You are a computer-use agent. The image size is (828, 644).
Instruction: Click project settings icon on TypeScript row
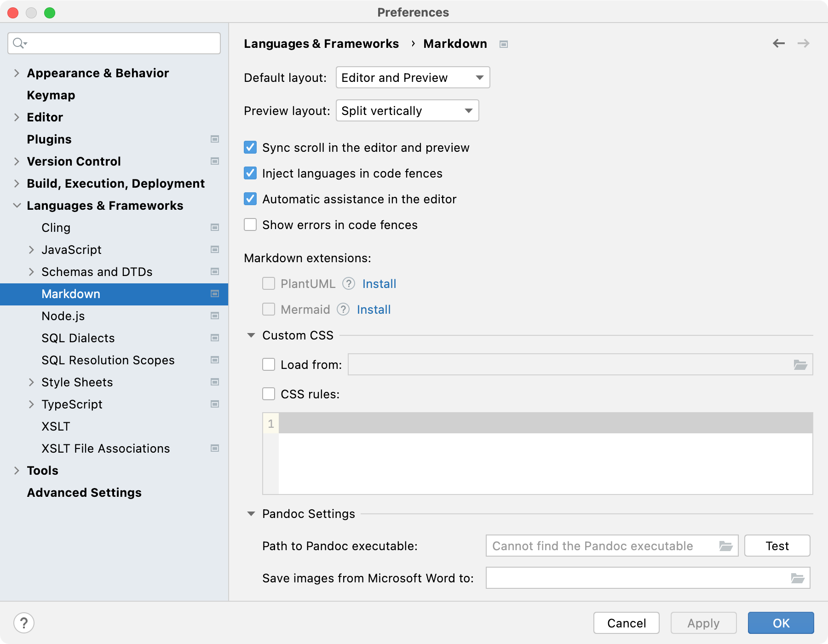coord(215,404)
